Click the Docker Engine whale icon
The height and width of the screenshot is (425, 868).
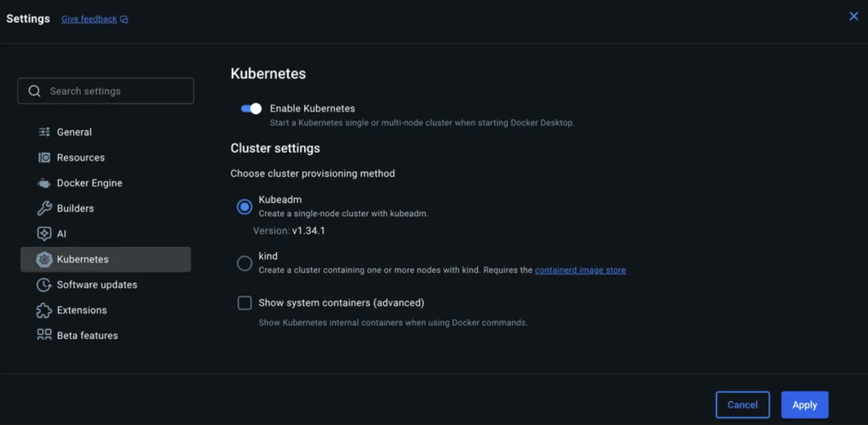tap(44, 183)
